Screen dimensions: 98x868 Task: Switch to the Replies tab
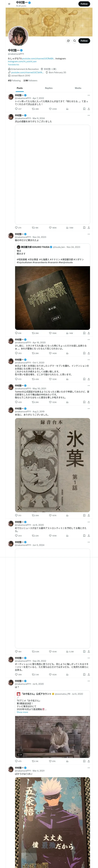click(x=49, y=88)
